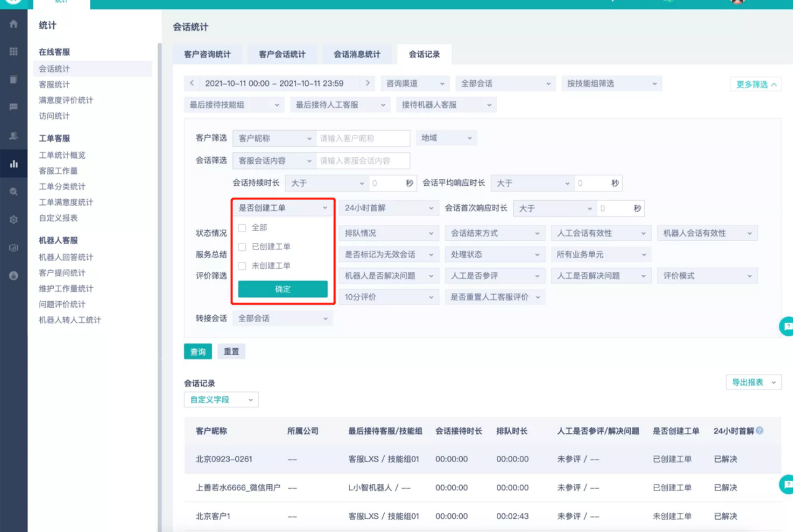Click the chat bubble icon in sidebar
The height and width of the screenshot is (532, 793).
(14, 107)
